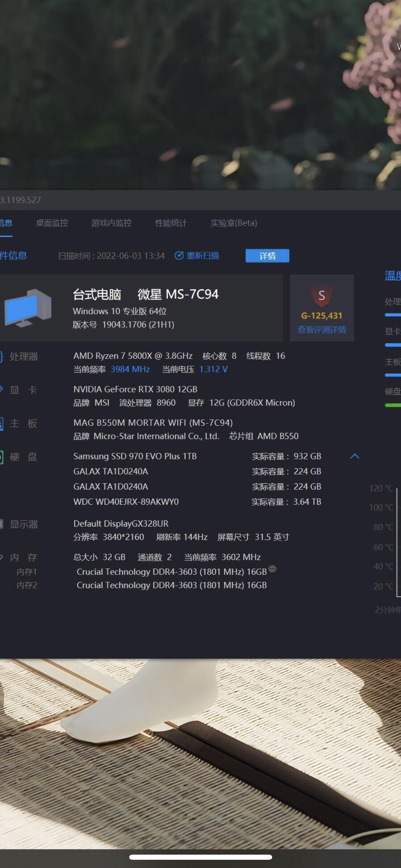Click the 显示器 category label

click(24, 525)
